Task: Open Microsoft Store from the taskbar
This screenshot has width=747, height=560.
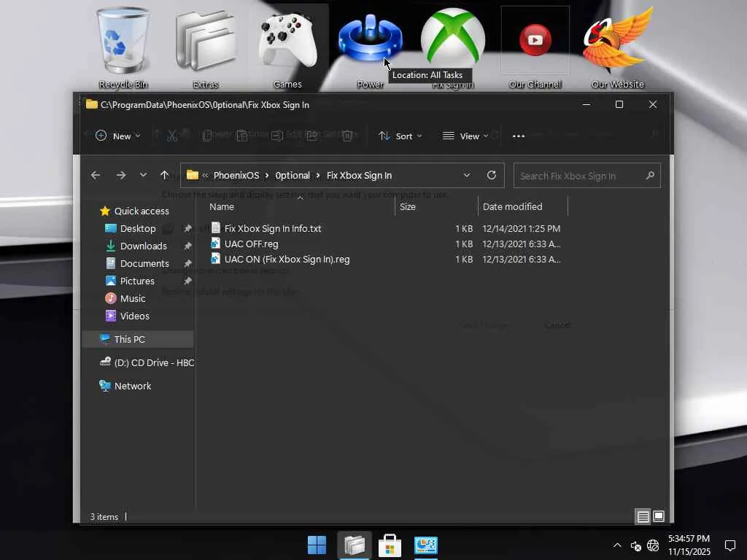Action: [390, 545]
